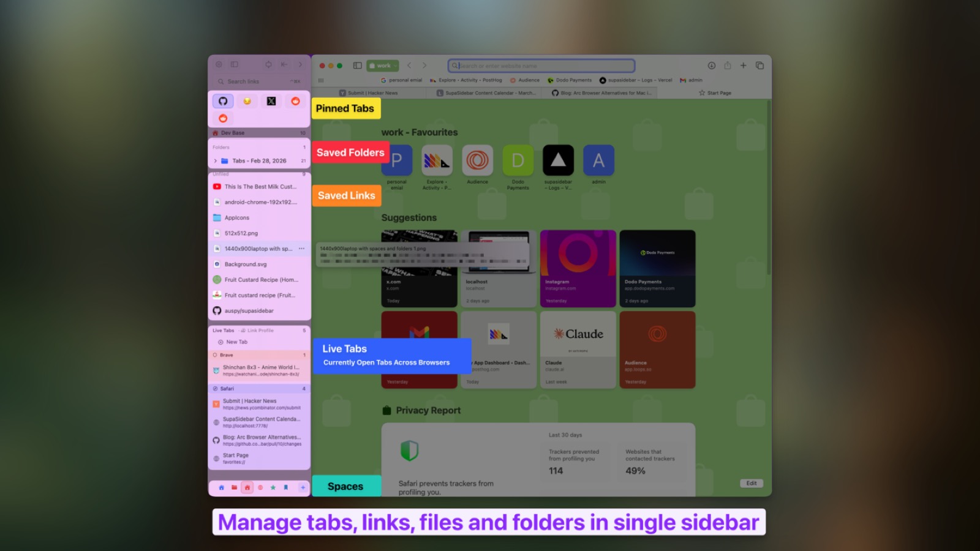Open the Background.svg file
The width and height of the screenshot is (980, 551).
click(x=259, y=264)
